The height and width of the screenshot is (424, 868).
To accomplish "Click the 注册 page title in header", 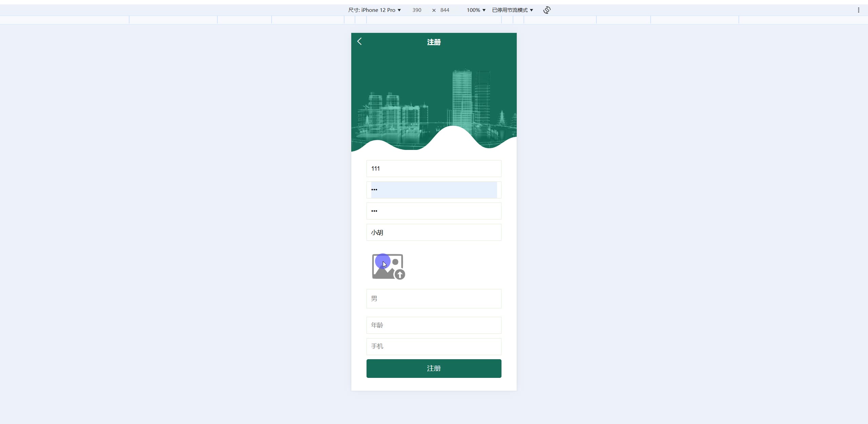I will pos(434,42).
